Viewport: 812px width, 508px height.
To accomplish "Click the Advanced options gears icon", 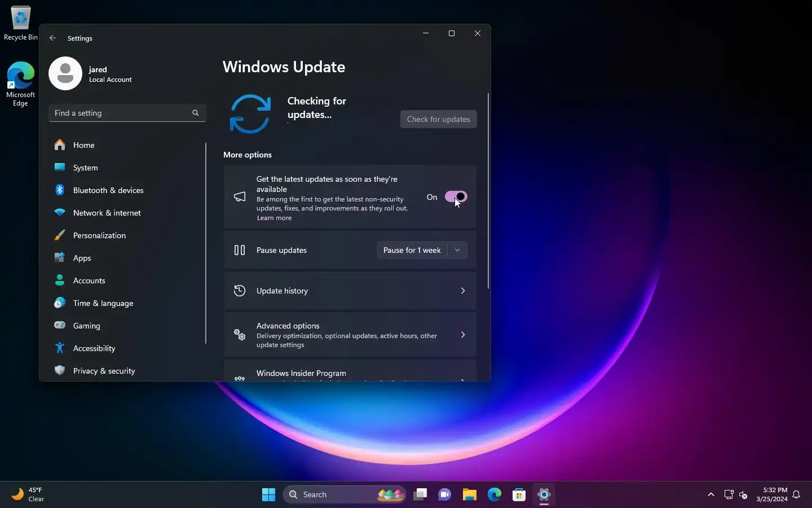I will tap(240, 335).
